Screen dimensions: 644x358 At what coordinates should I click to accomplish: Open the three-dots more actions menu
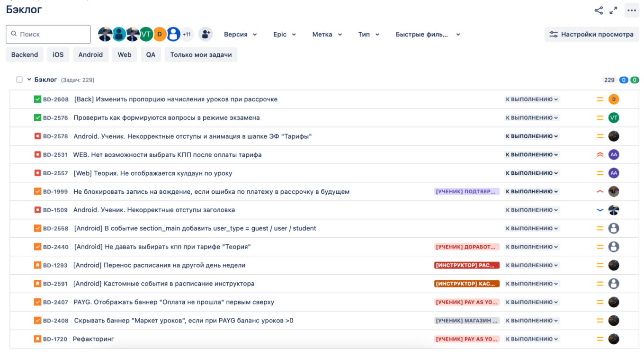pyautogui.click(x=632, y=10)
